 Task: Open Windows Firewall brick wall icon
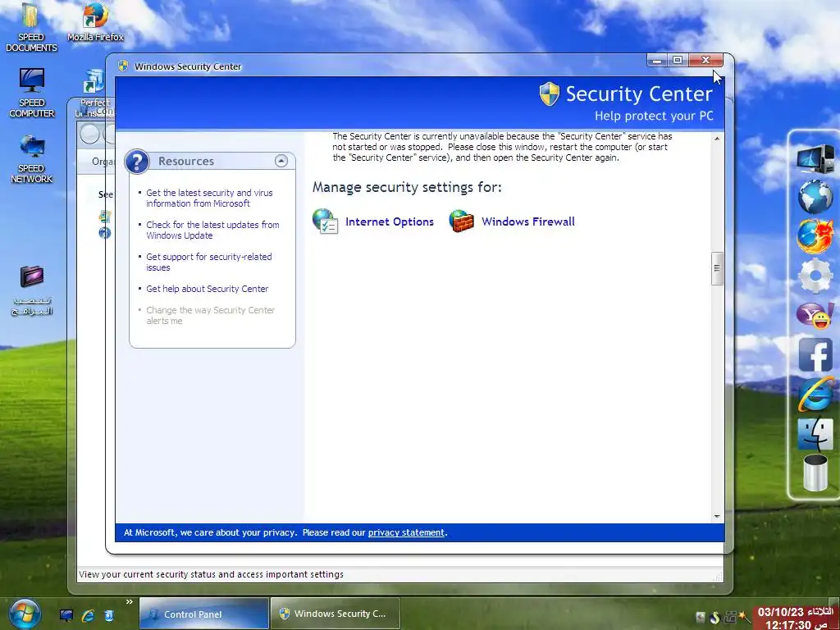(461, 221)
